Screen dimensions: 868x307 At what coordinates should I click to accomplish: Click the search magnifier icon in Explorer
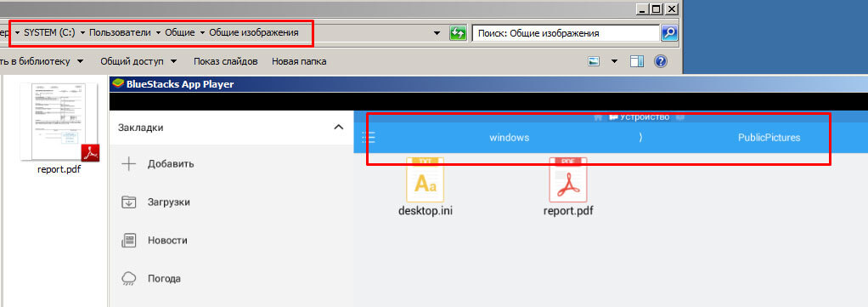pos(669,33)
